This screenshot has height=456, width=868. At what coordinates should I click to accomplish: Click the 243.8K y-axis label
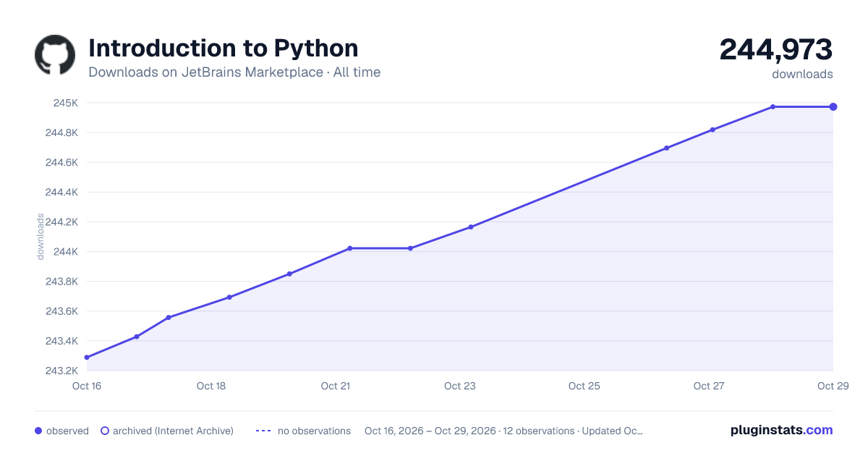click(62, 281)
